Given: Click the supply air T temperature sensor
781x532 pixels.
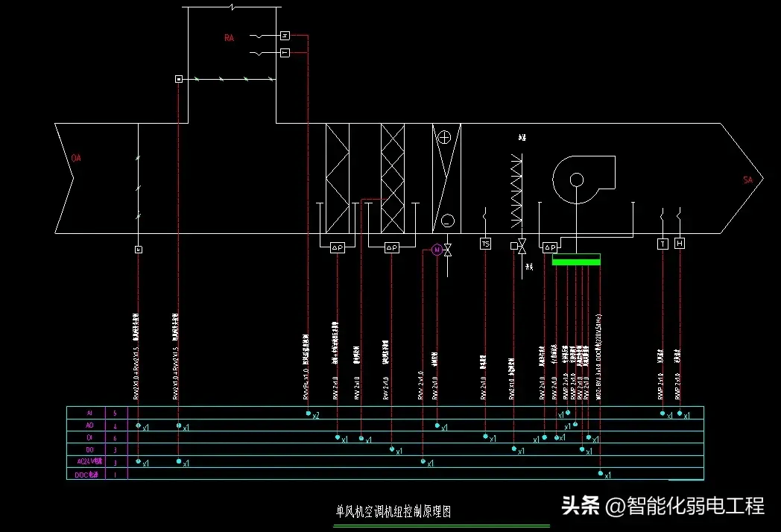Looking at the screenshot, I should tap(663, 244).
